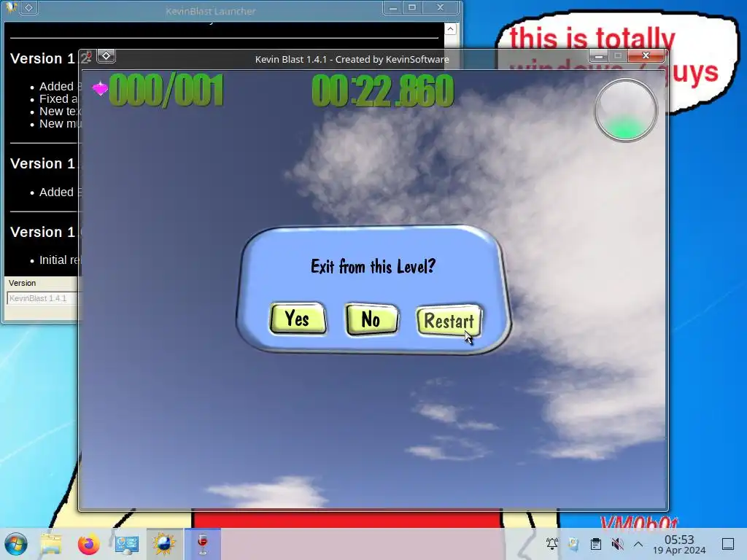
Task: Click the Launcher app icon in its titlebar
Action: tap(10, 7)
